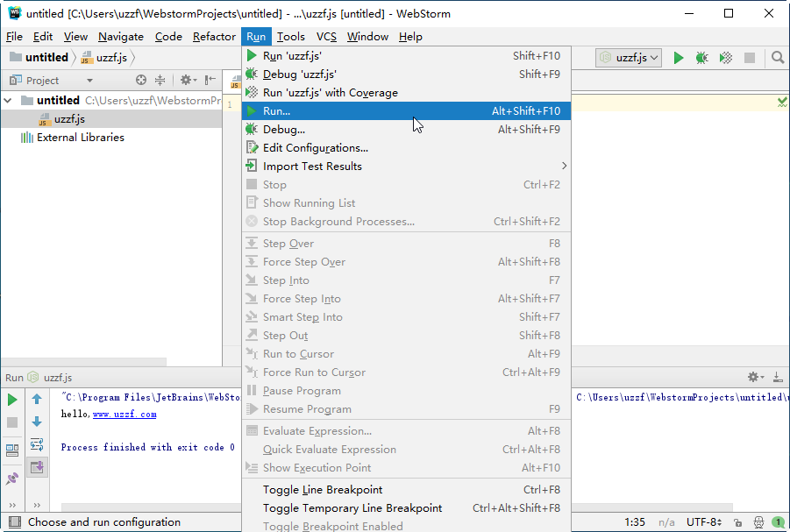Click the down arrow in the Run panel
This screenshot has width=790, height=532.
37,422
